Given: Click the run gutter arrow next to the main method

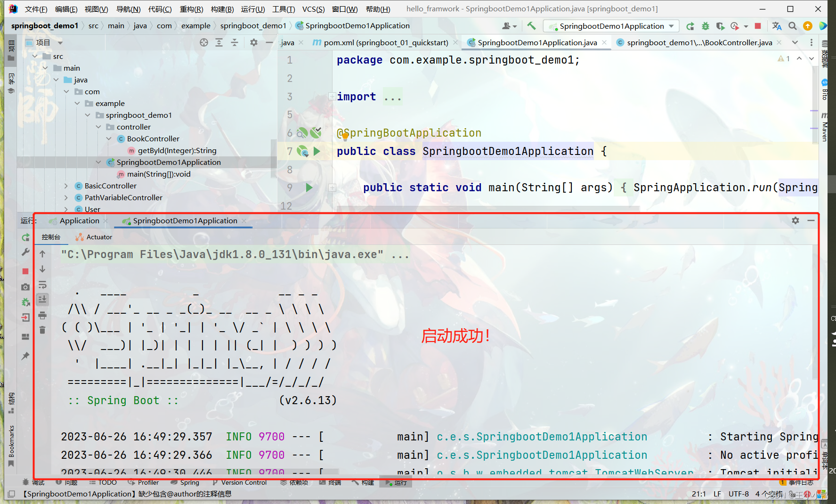Looking at the screenshot, I should click(309, 187).
